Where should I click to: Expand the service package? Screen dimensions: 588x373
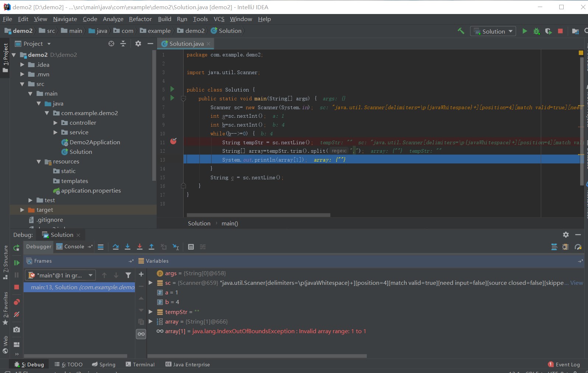pos(55,132)
